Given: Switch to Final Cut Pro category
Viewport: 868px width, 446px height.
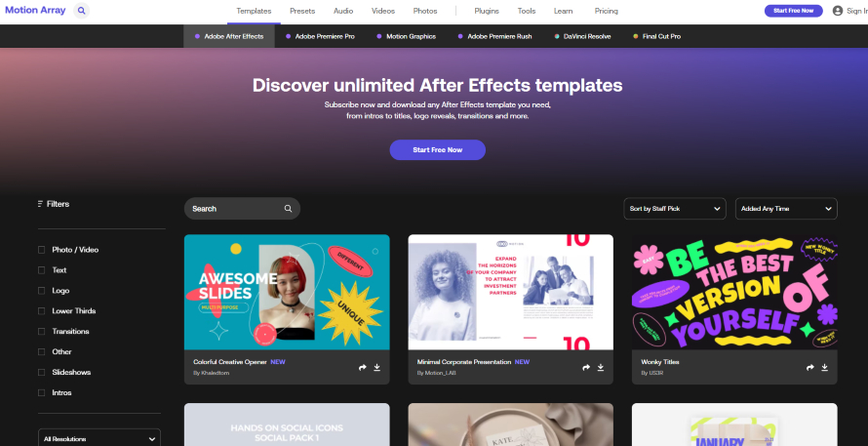Looking at the screenshot, I should tap(657, 36).
